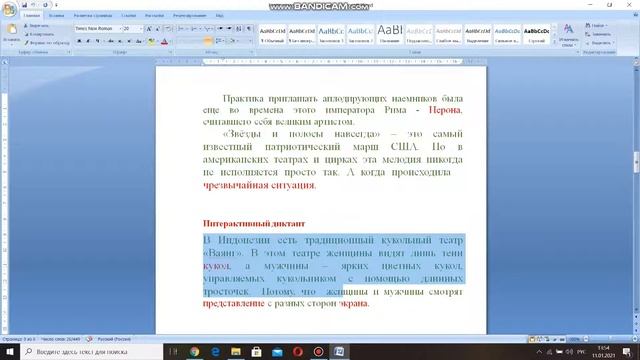Viewport: 640px width, 360px height.
Task: Increase paragraph indent
Action: [x=229, y=29]
